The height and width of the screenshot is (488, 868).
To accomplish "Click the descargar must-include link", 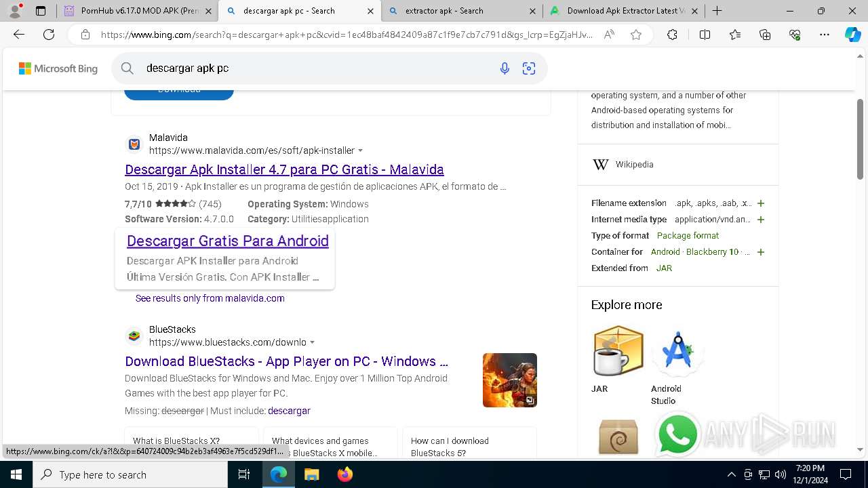I will [x=289, y=411].
